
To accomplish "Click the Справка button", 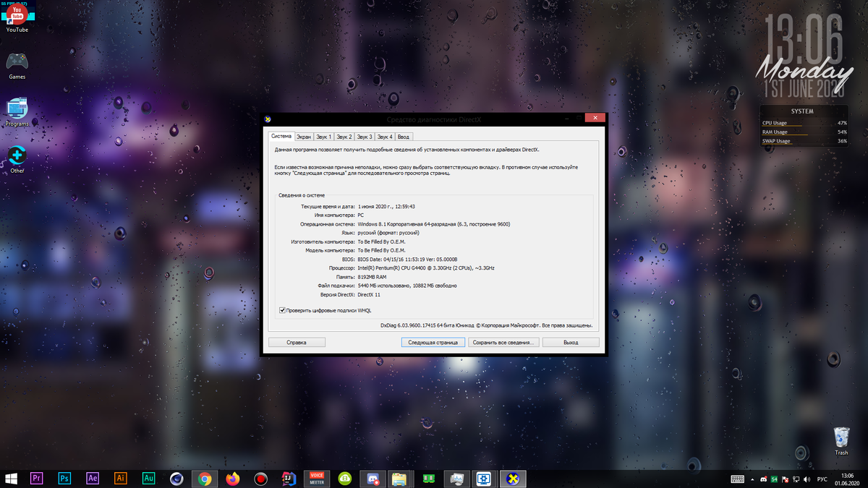I will tap(297, 342).
